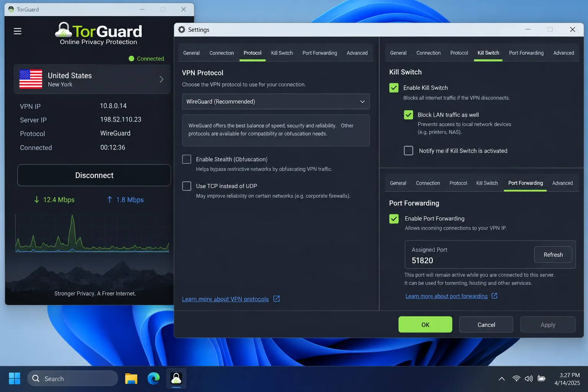
Task: Click the Windows taskbar Search box
Action: click(x=73, y=378)
